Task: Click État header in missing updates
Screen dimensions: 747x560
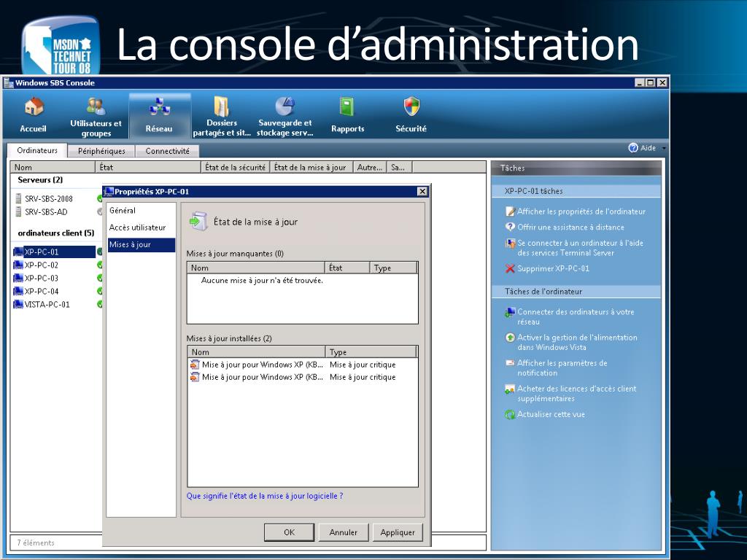Action: point(347,268)
